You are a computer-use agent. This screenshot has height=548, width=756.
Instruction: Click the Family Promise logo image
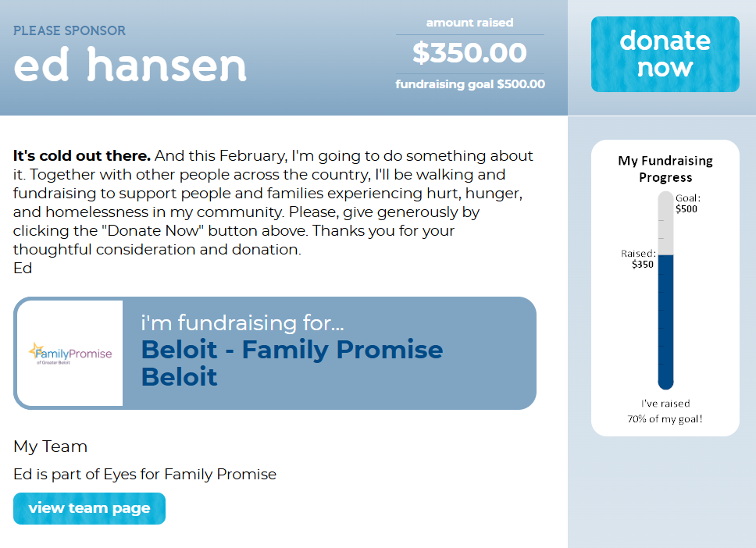tap(70, 354)
